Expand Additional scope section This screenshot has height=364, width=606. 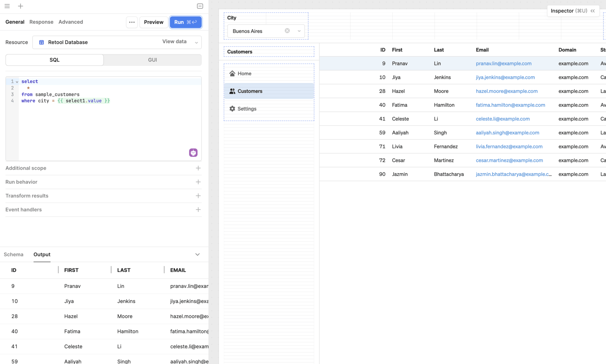coord(198,168)
